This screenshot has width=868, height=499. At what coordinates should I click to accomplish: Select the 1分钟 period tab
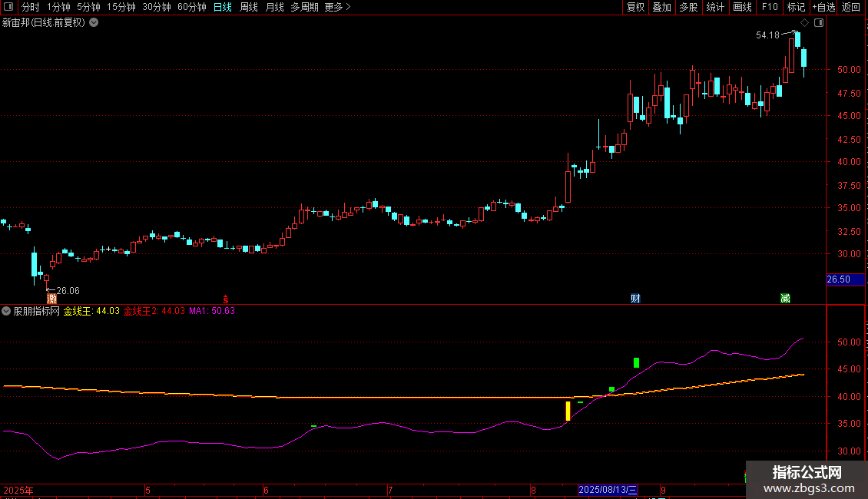[x=58, y=7]
